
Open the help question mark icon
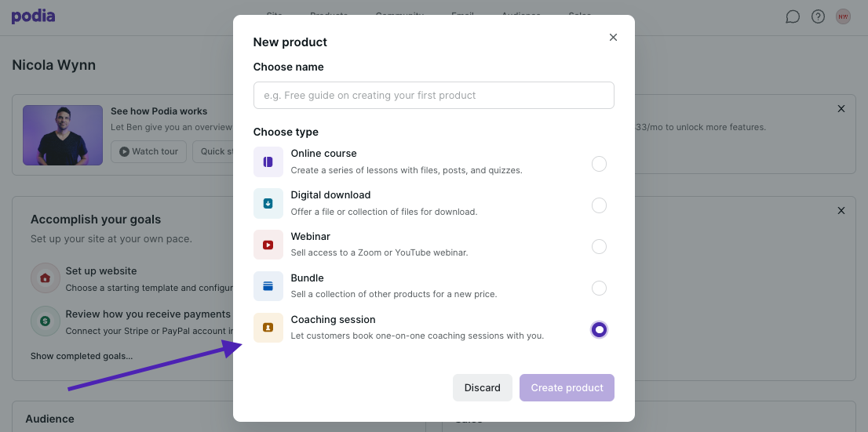pyautogui.click(x=818, y=16)
